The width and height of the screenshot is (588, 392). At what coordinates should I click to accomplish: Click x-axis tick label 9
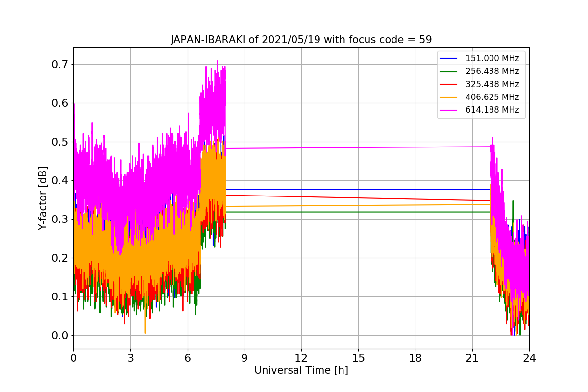tap(245, 358)
